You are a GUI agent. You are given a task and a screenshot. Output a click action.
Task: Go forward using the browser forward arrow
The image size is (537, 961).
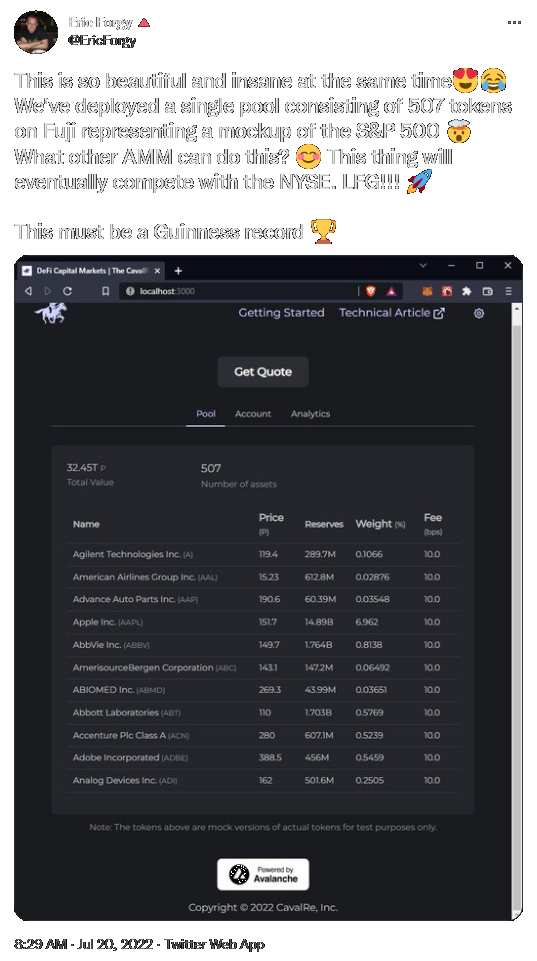[48, 291]
